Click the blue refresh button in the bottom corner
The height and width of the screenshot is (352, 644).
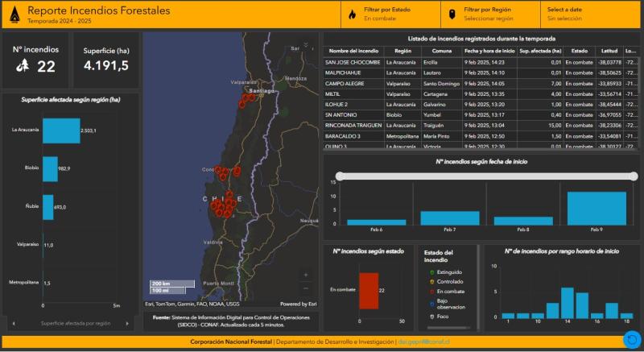[x=630, y=339]
